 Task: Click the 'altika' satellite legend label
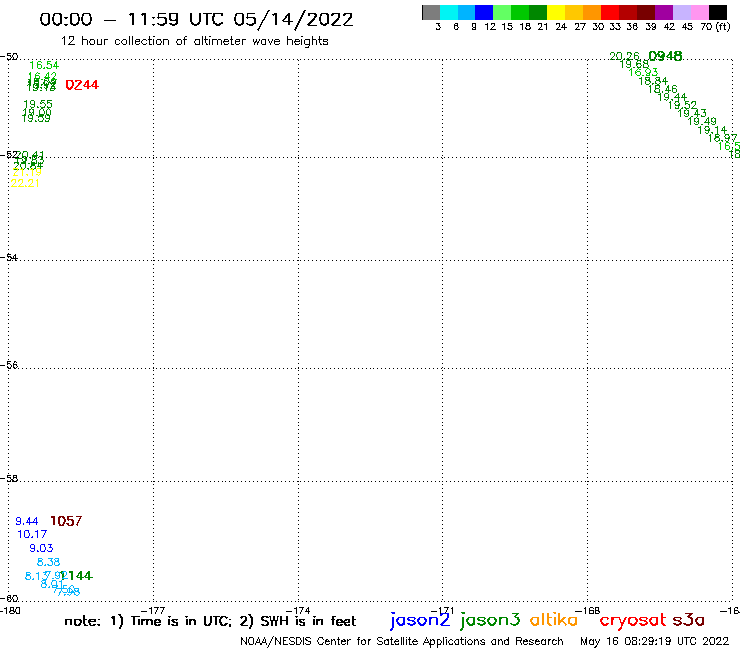click(x=554, y=620)
